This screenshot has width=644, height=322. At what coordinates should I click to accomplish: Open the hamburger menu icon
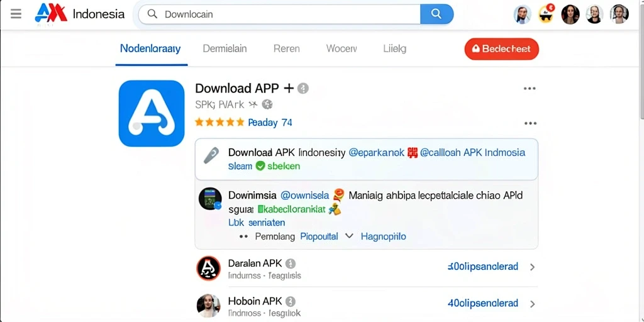[x=16, y=14]
